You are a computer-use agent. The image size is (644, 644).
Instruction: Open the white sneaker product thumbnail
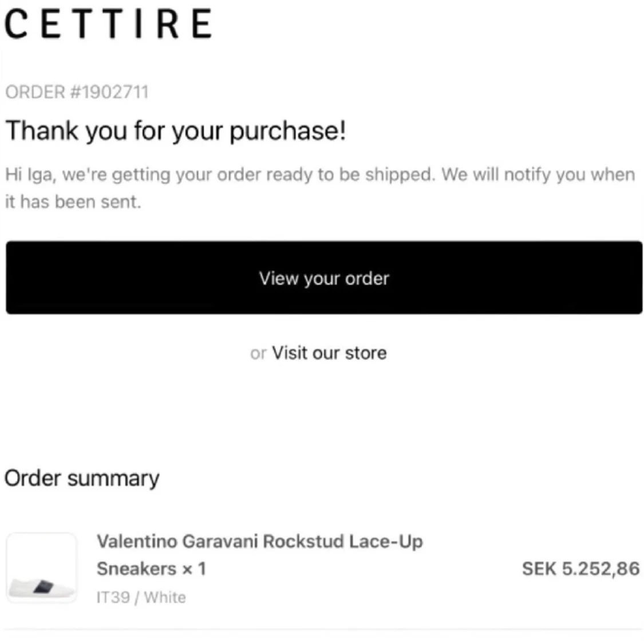click(41, 568)
